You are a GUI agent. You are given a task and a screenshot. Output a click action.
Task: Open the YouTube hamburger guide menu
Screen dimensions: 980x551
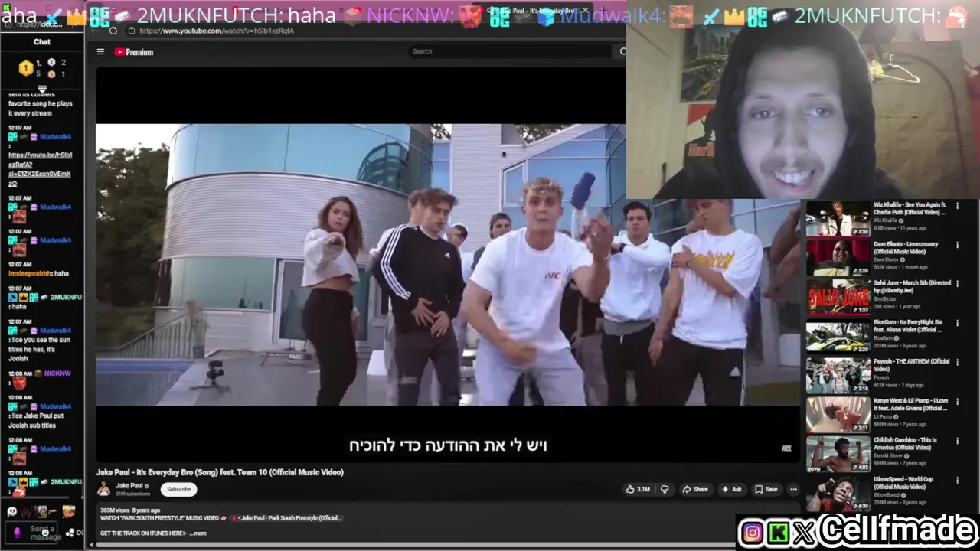(x=100, y=52)
